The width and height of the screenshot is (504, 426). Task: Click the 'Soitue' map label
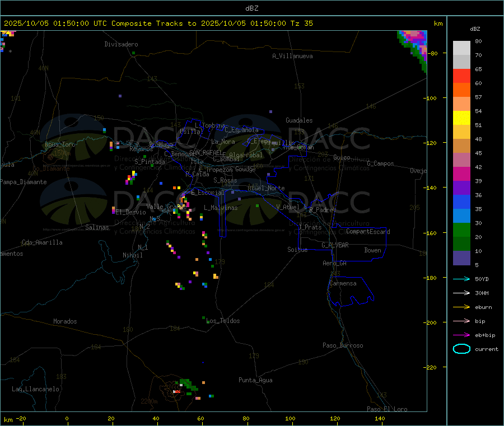point(297,250)
